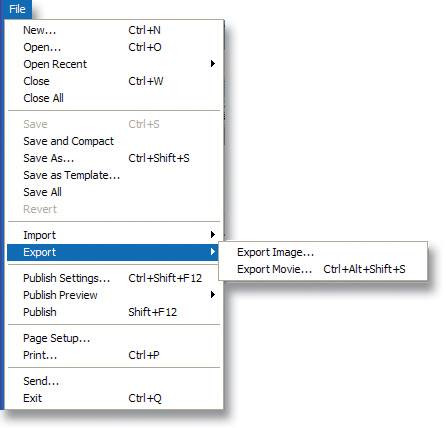This screenshot has height=428, width=446.
Task: Select Close All entry
Action: [x=114, y=98]
